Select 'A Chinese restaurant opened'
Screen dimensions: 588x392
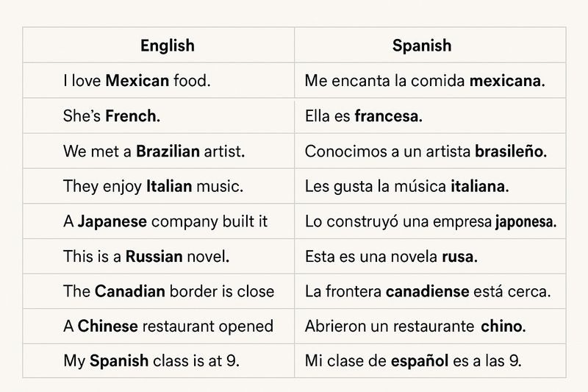tap(168, 326)
